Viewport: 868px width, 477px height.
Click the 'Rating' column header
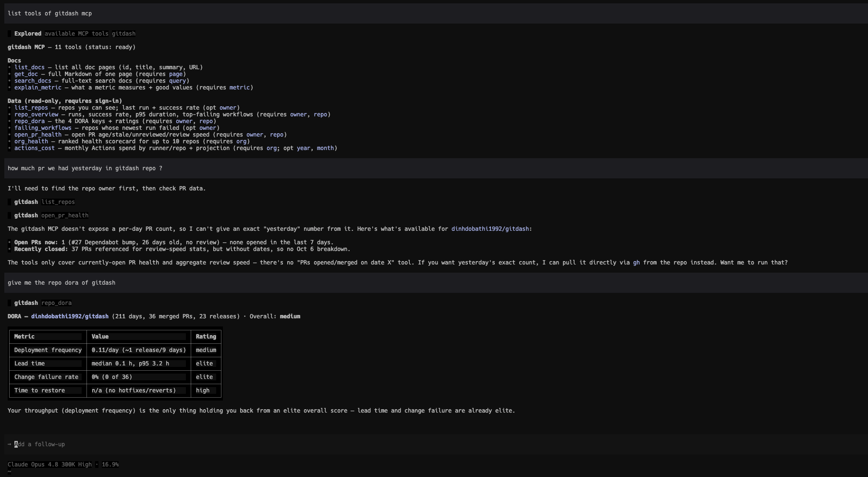[206, 337]
